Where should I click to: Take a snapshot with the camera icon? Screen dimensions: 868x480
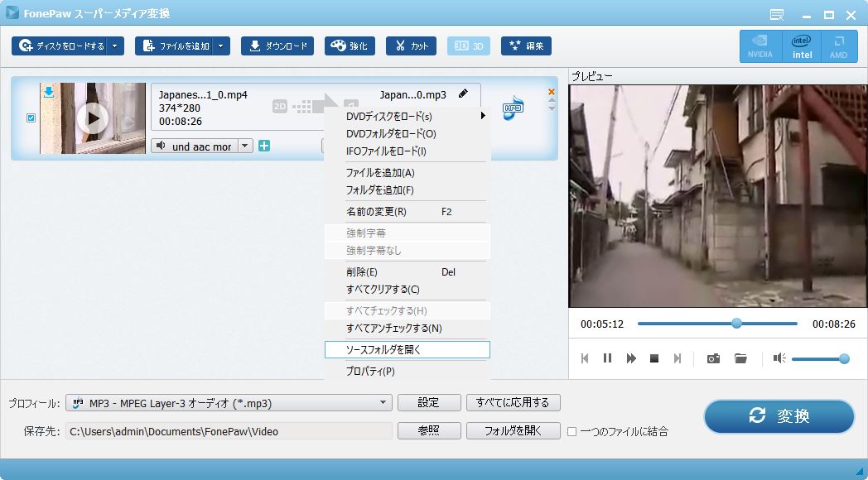[714, 358]
